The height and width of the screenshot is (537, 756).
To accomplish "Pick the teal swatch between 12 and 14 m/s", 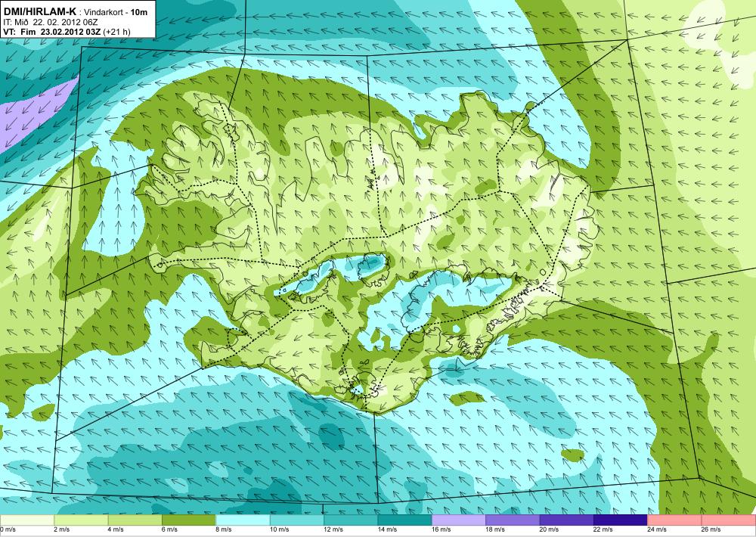I will pos(351,520).
